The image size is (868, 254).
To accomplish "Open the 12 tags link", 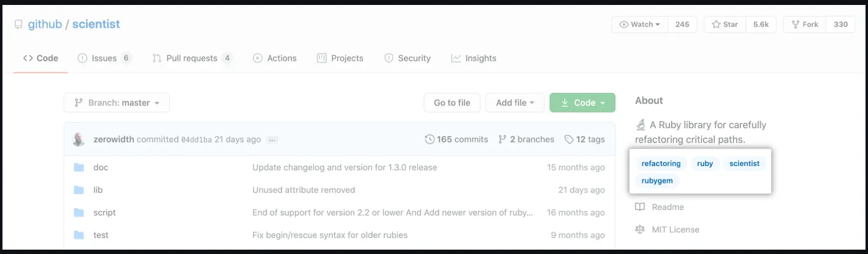I will pyautogui.click(x=585, y=139).
